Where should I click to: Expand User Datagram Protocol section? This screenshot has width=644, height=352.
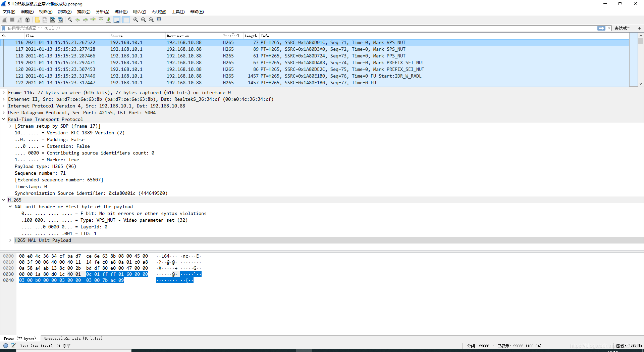tap(4, 113)
